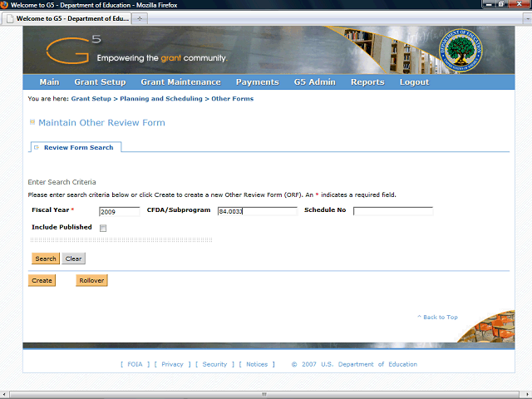Image resolution: width=532 pixels, height=399 pixels.
Task: Select the Welcome to G5 browser tab
Action: pos(67,18)
